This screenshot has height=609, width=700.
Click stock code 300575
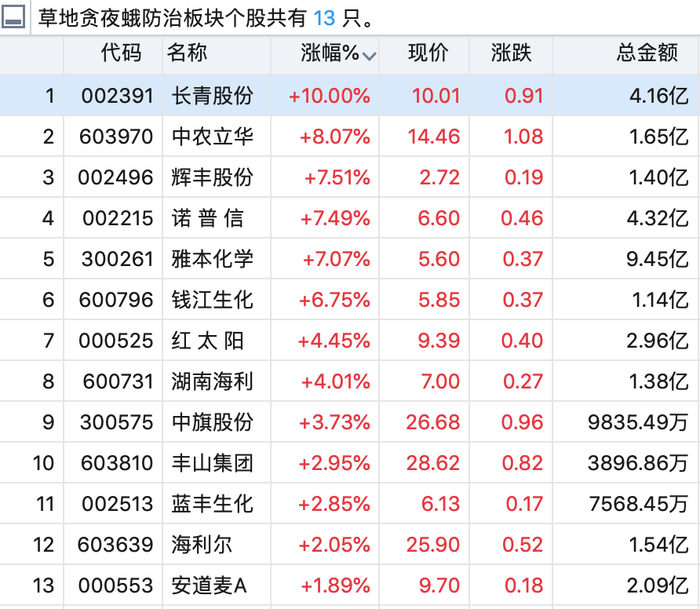point(116,422)
